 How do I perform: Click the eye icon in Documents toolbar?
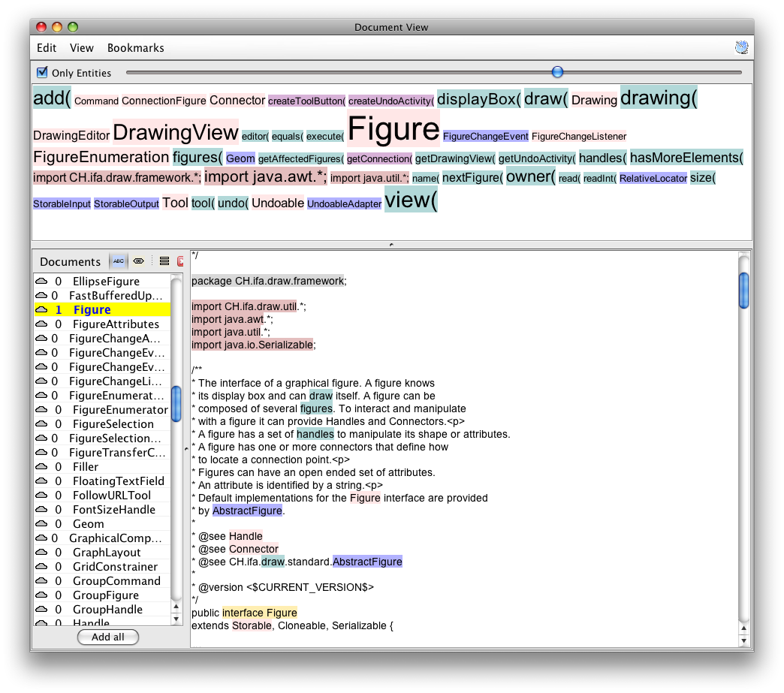click(x=138, y=261)
